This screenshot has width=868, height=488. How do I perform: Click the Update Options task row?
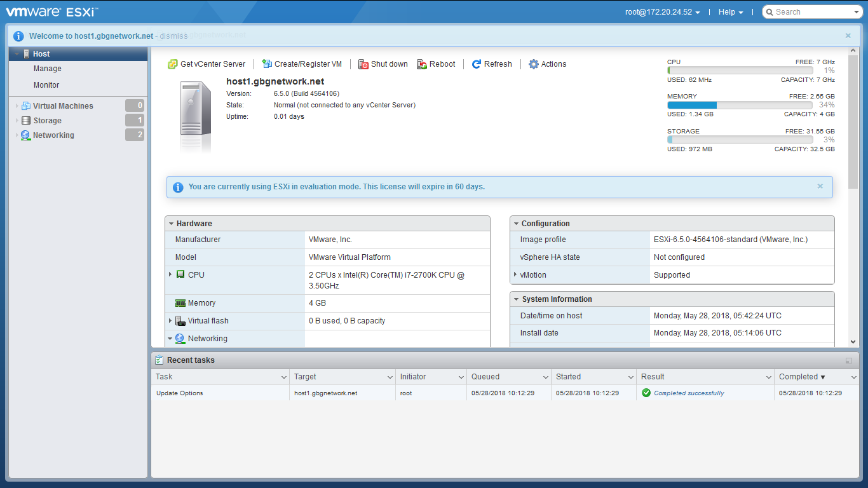click(505, 393)
